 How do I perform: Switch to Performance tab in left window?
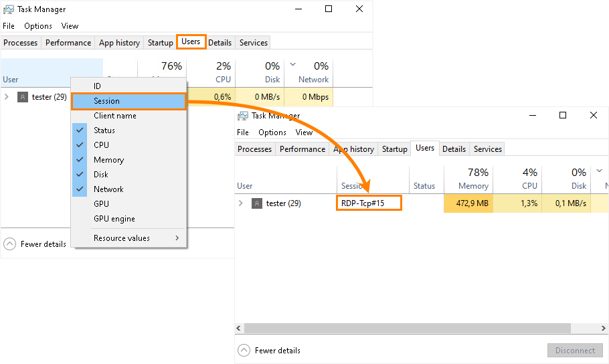(x=68, y=43)
